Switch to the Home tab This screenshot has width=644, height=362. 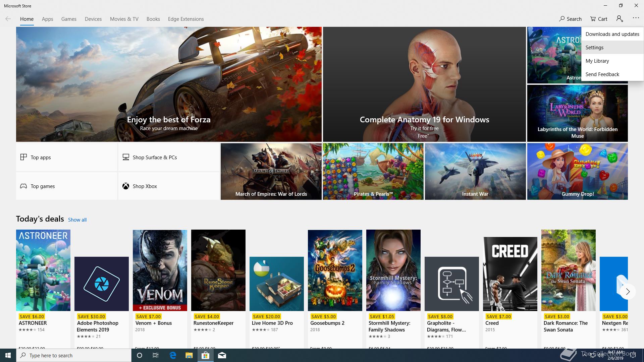click(x=27, y=19)
